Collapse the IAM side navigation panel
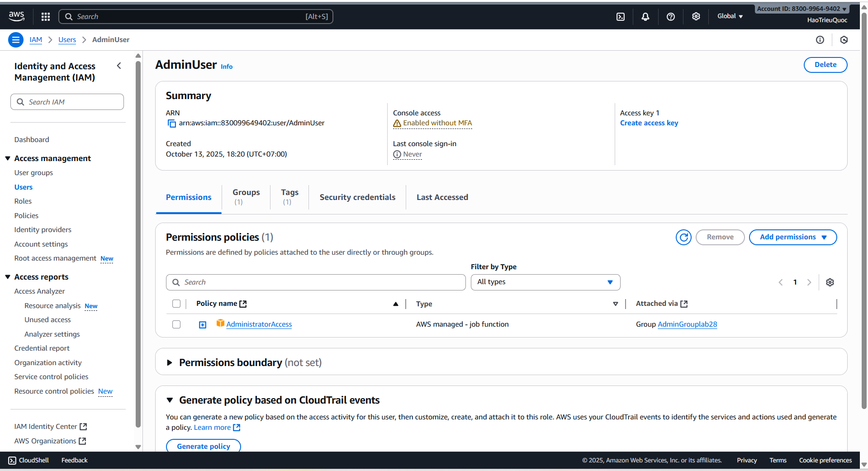The height and width of the screenshot is (471, 868). 119,66
